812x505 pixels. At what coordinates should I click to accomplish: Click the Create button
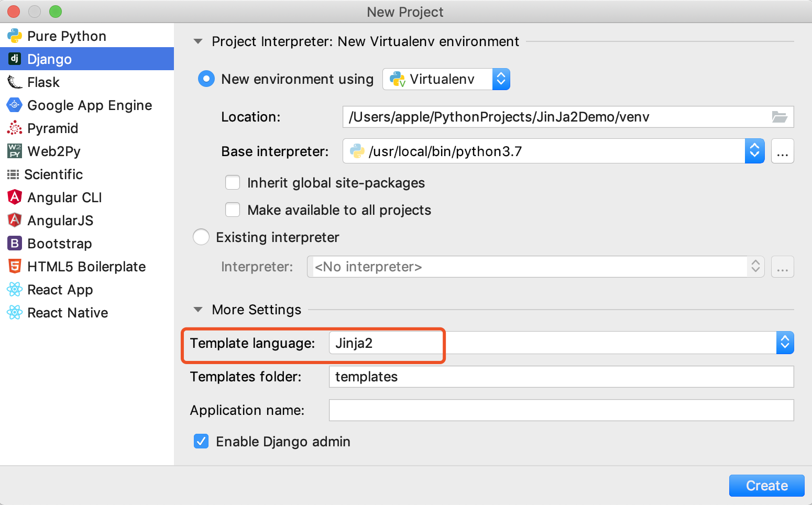766,486
